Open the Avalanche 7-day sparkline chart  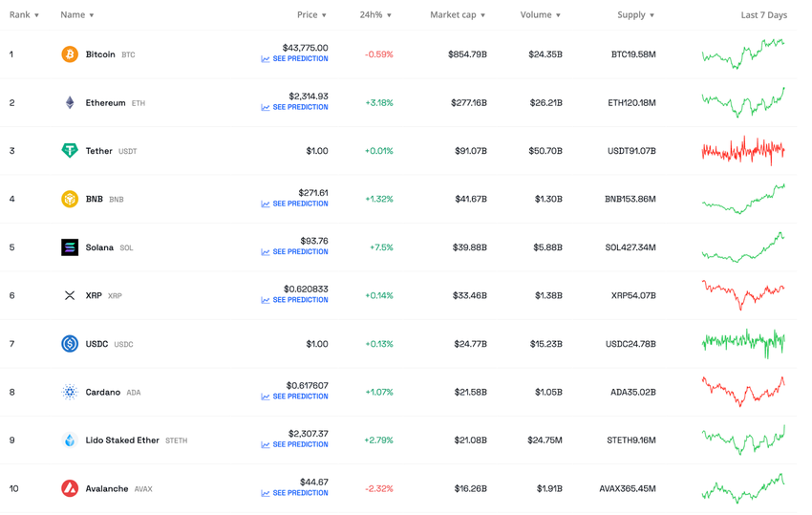click(743, 488)
